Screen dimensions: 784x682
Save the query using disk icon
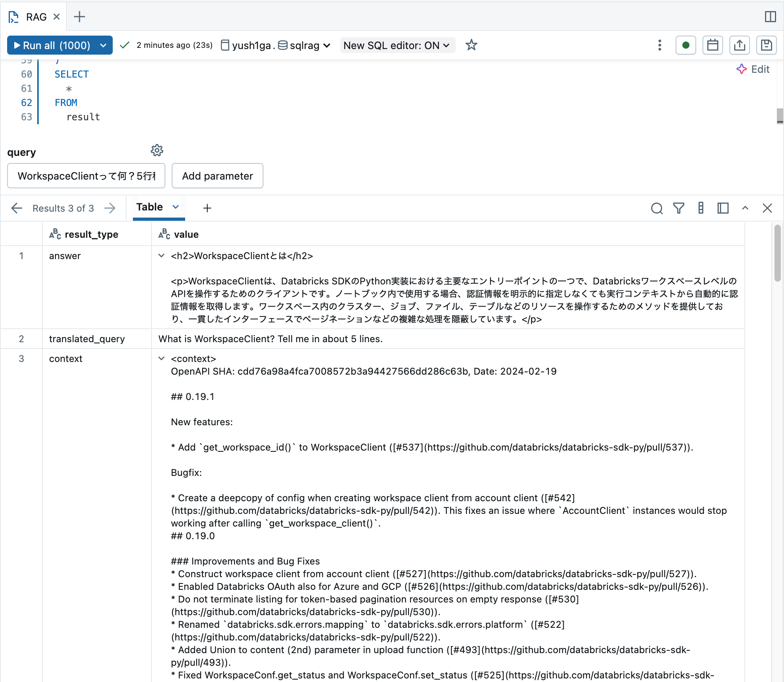766,45
